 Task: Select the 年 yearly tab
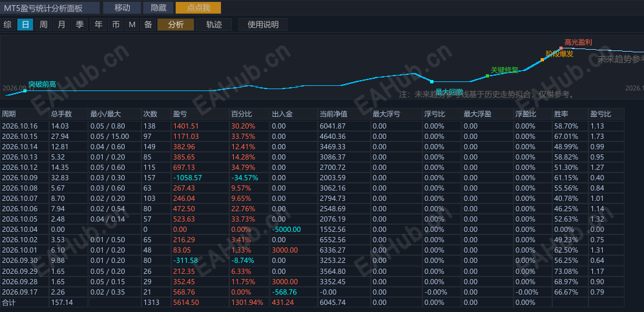click(x=98, y=25)
